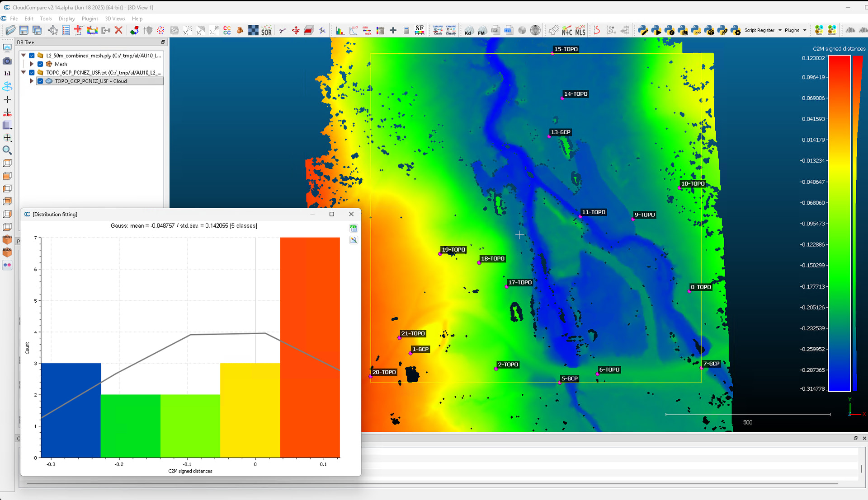Click the N+C normals plugin icon

click(x=567, y=30)
